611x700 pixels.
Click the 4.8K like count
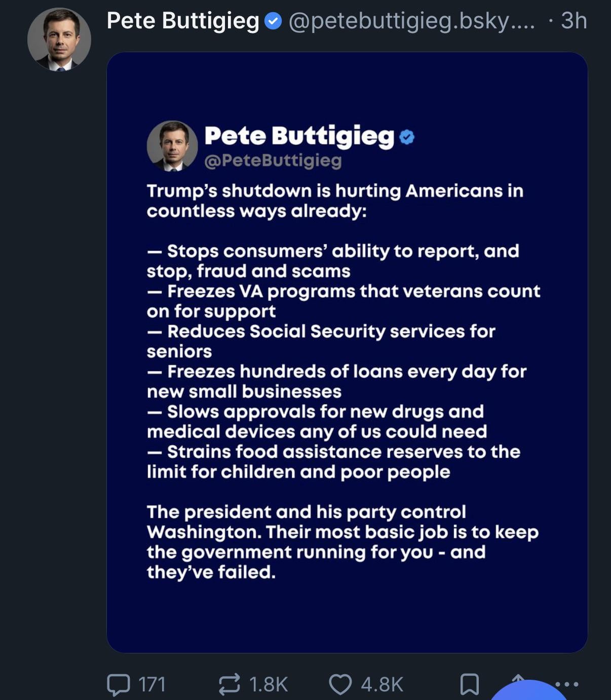click(x=382, y=685)
